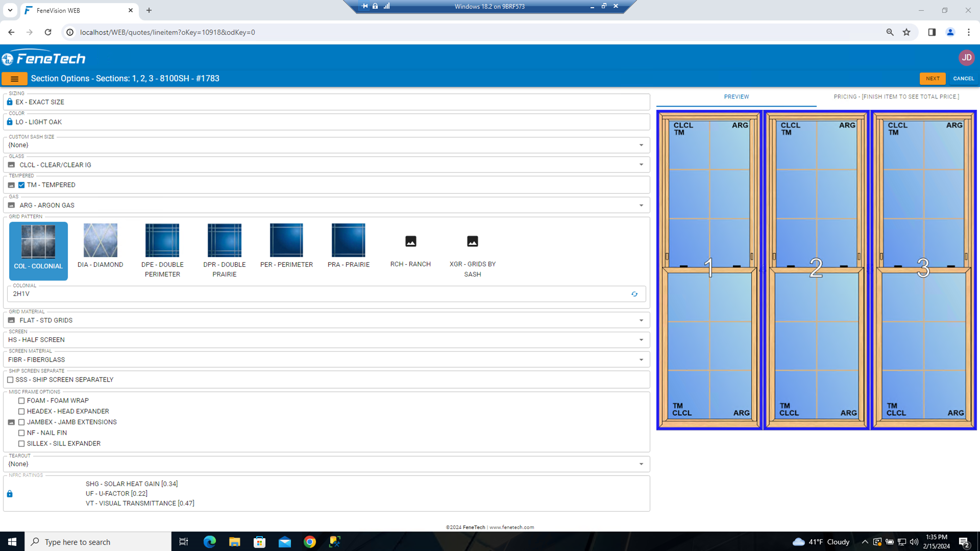Click the image icon beside CLCL glass
Image resolution: width=980 pixels, height=551 pixels.
[11, 165]
